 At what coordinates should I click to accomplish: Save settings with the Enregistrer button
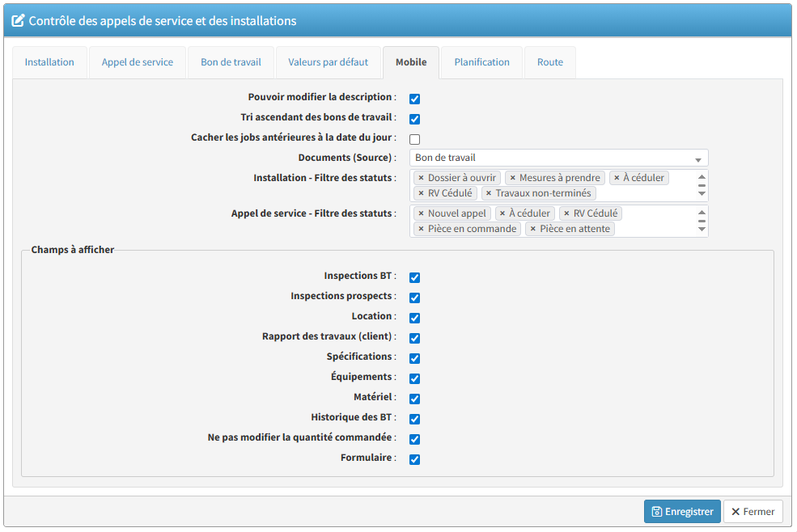pyautogui.click(x=682, y=512)
